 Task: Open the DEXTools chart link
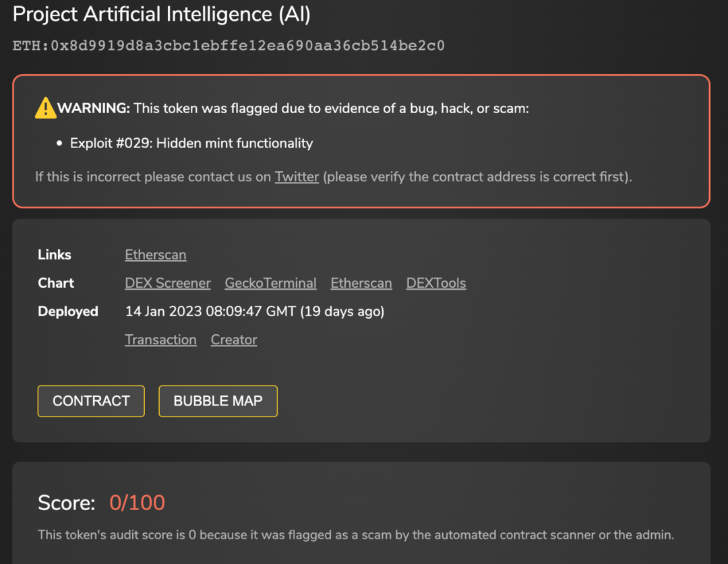coord(436,283)
